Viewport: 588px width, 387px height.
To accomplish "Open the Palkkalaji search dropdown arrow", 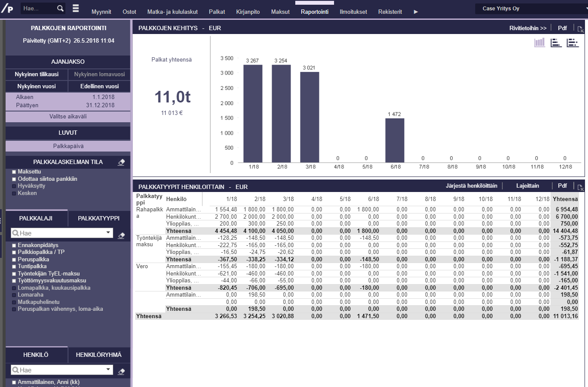I will coord(108,233).
